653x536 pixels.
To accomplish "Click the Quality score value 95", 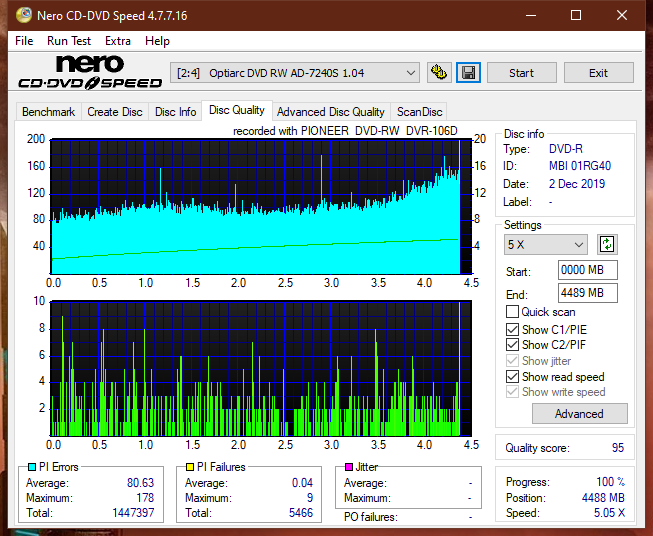I will pos(618,448).
